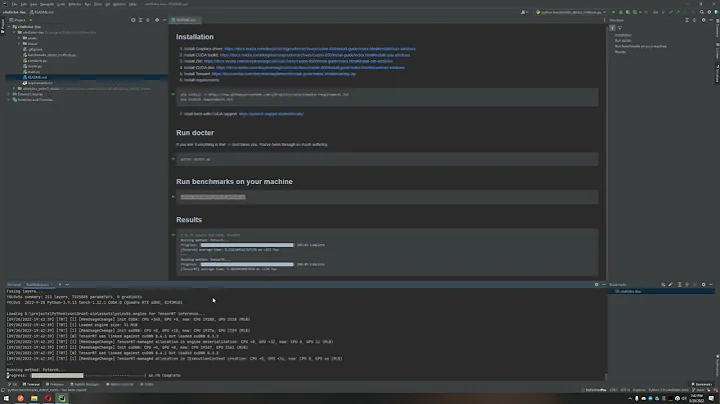This screenshot has height=404, width=720.
Task: Switch to PyCharm taskbar icon
Action: [62, 398]
